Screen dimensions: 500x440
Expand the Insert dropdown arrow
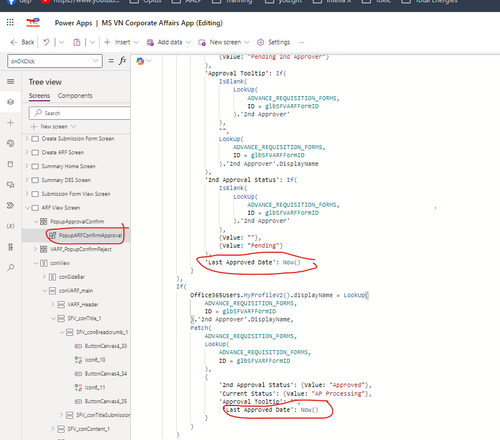136,42
